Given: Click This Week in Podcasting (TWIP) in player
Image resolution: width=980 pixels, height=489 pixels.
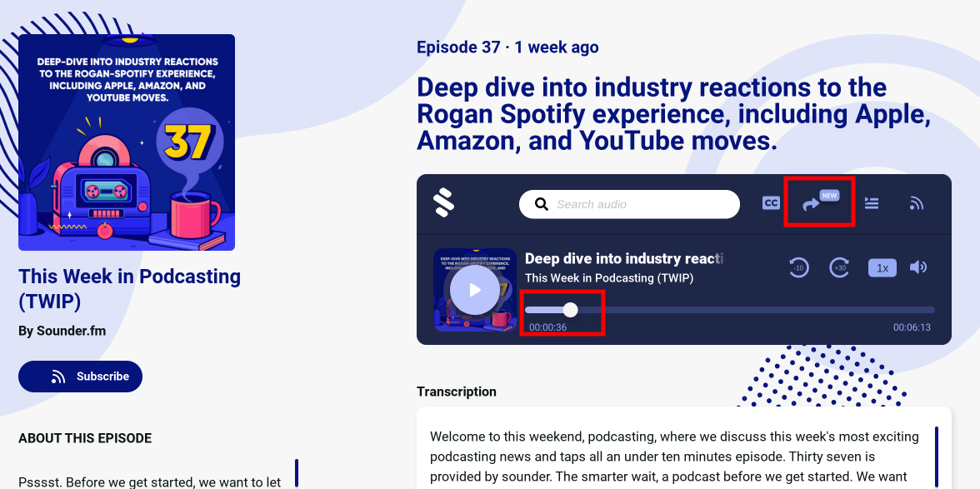Looking at the screenshot, I should [x=609, y=278].
